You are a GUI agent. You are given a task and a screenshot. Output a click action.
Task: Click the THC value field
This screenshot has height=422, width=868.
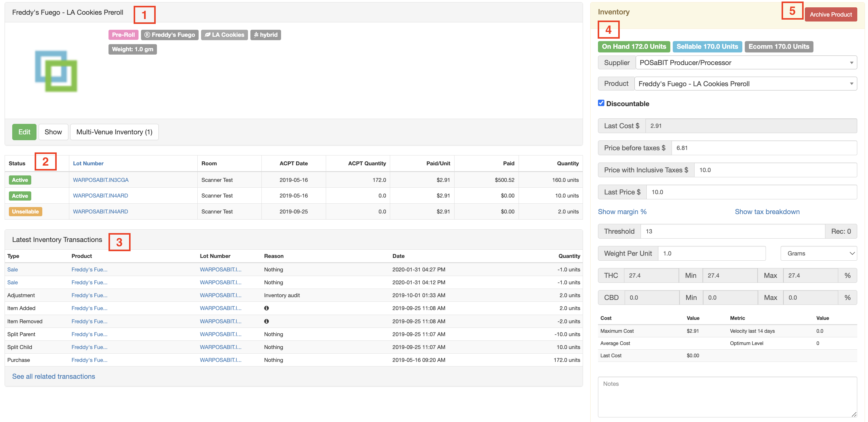(651, 275)
